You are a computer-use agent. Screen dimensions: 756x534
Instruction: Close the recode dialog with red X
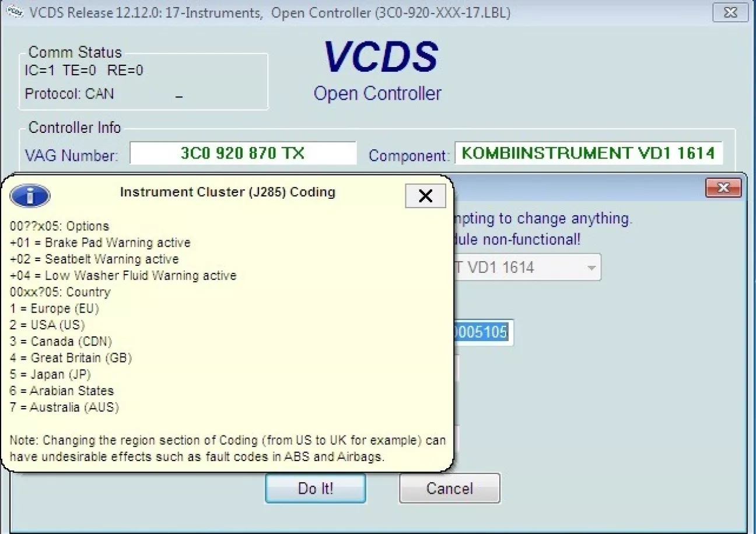click(x=723, y=188)
